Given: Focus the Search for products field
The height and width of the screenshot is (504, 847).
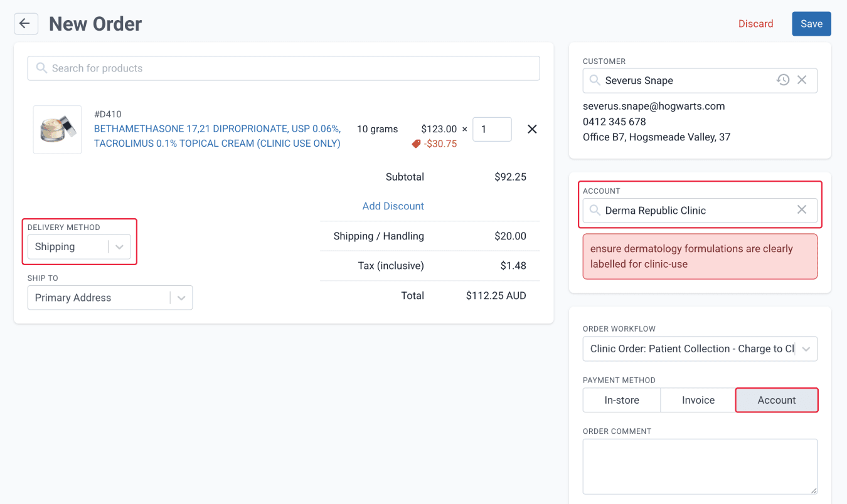Looking at the screenshot, I should click(x=284, y=68).
